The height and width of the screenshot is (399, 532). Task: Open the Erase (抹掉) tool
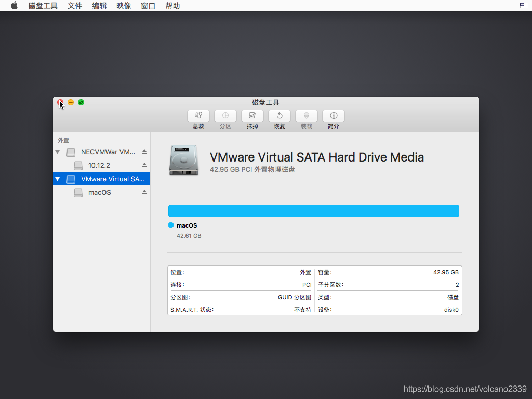252,116
